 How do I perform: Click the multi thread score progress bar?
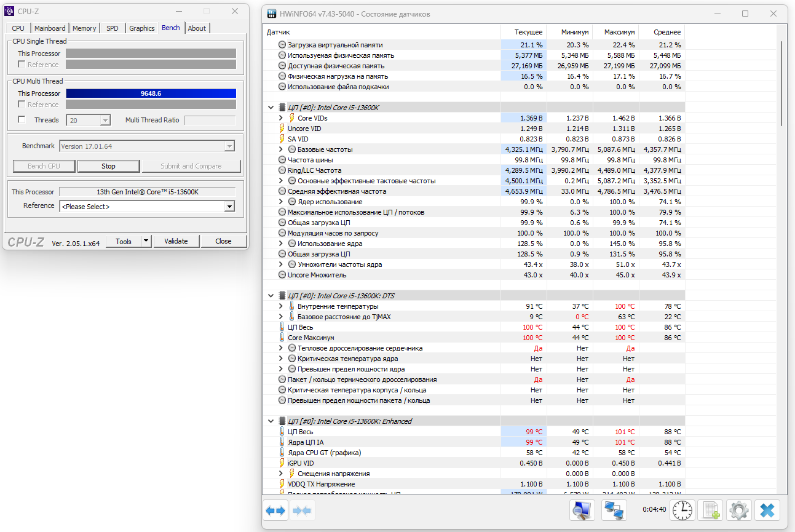pyautogui.click(x=151, y=93)
